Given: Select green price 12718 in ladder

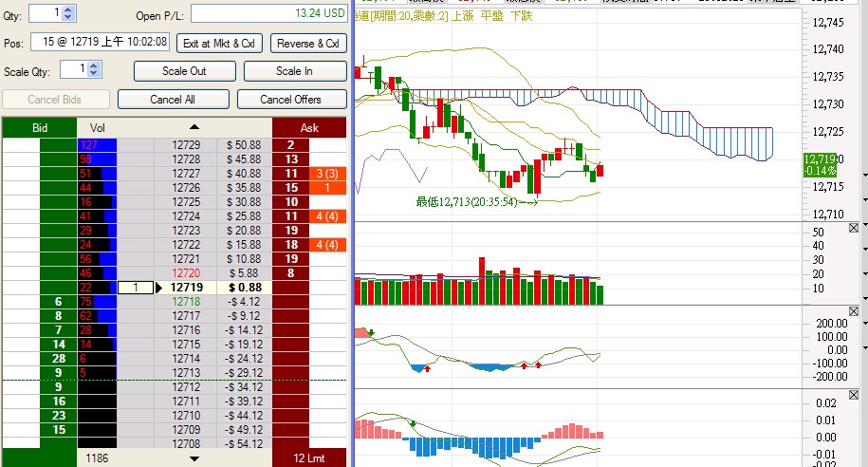Looking at the screenshot, I should (x=186, y=302).
